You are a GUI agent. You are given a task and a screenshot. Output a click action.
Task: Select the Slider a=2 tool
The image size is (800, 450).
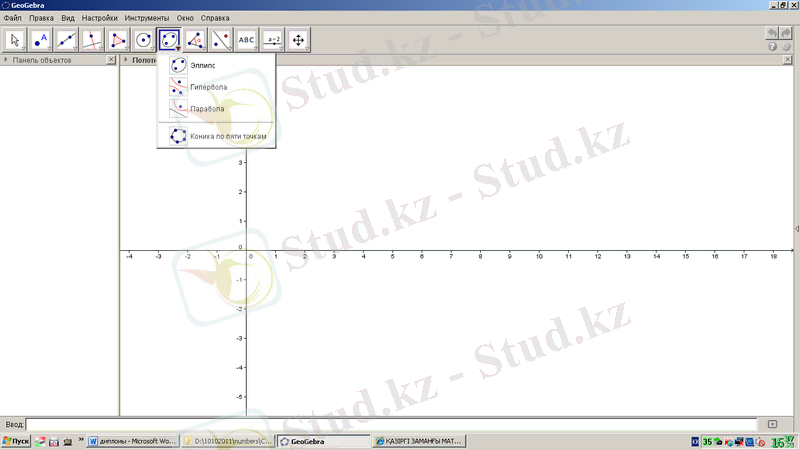tap(273, 40)
